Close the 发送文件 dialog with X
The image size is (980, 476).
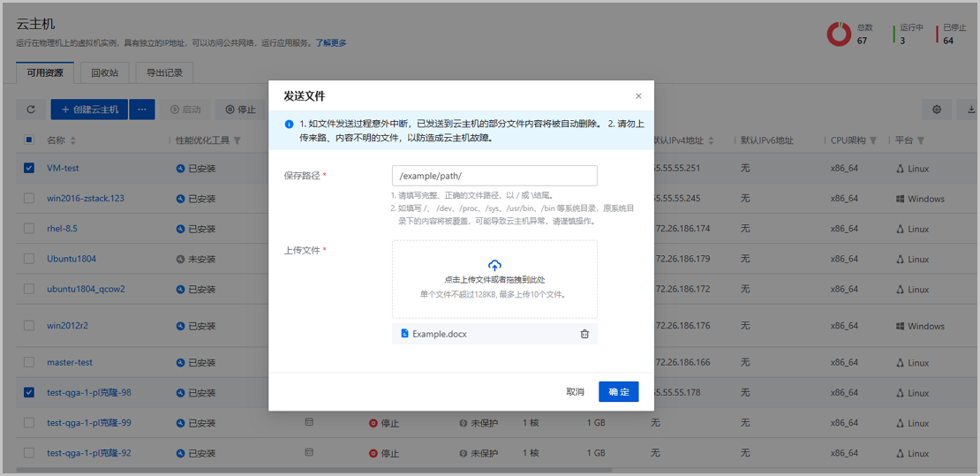pyautogui.click(x=638, y=96)
